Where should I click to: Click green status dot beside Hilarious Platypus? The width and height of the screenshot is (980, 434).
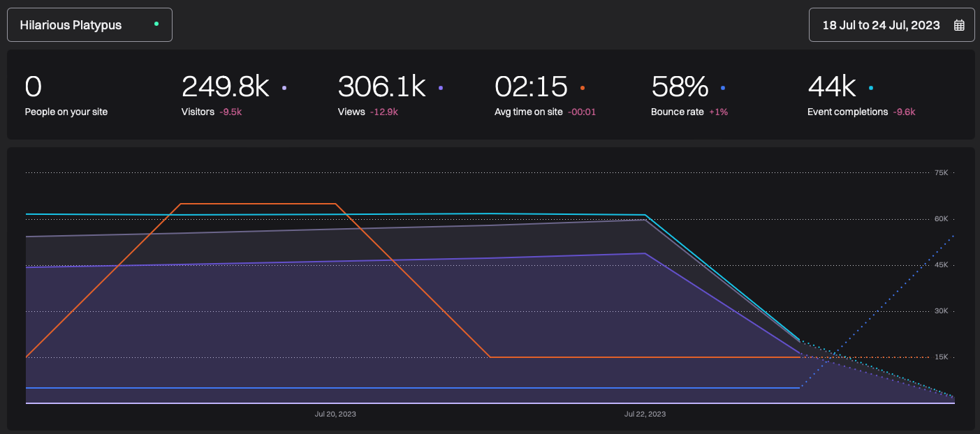pyautogui.click(x=156, y=24)
